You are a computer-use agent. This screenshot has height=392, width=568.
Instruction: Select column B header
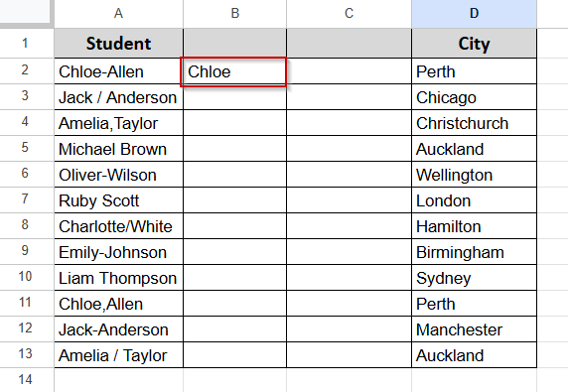(234, 14)
